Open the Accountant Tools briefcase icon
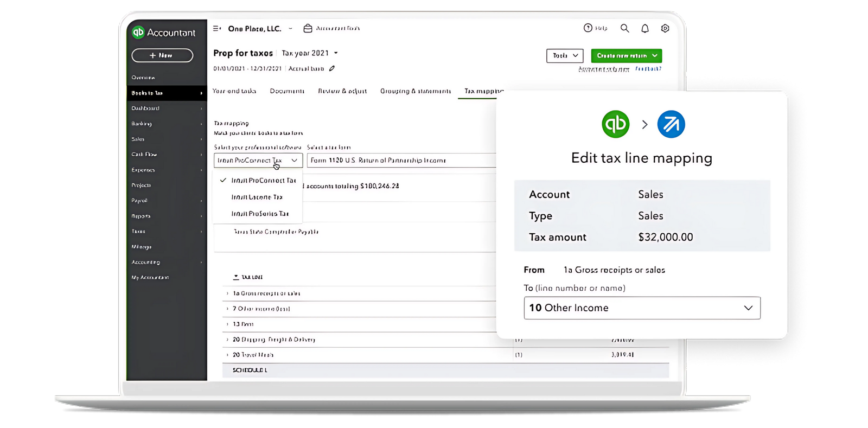This screenshot has width=868, height=428. (x=308, y=28)
